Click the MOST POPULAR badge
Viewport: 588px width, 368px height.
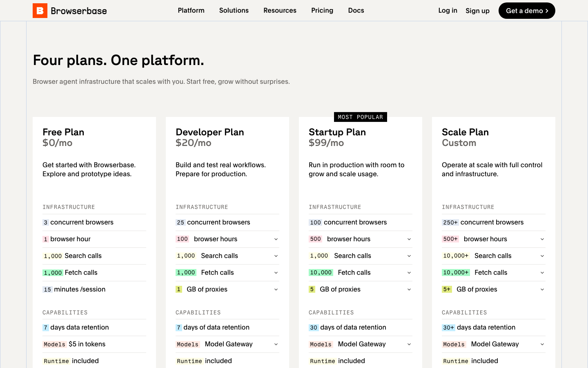pyautogui.click(x=361, y=117)
